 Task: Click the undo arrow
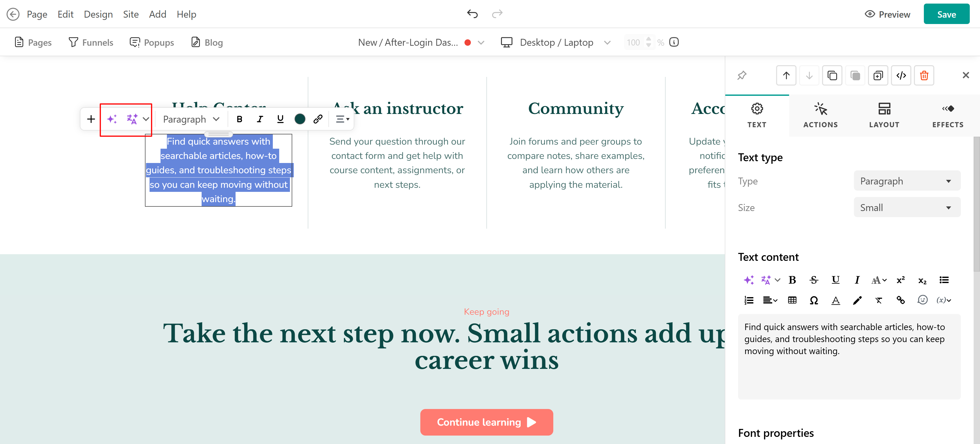tap(472, 14)
